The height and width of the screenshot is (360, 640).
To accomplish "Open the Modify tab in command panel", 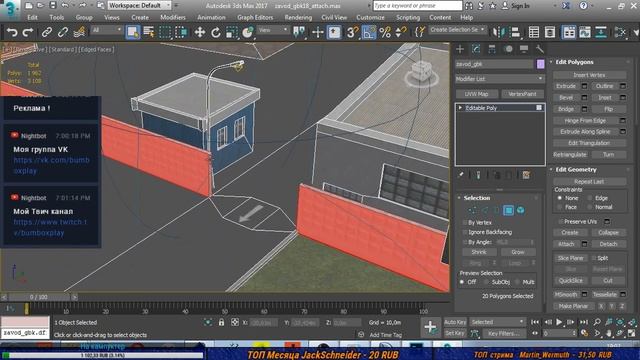I will 476,49.
